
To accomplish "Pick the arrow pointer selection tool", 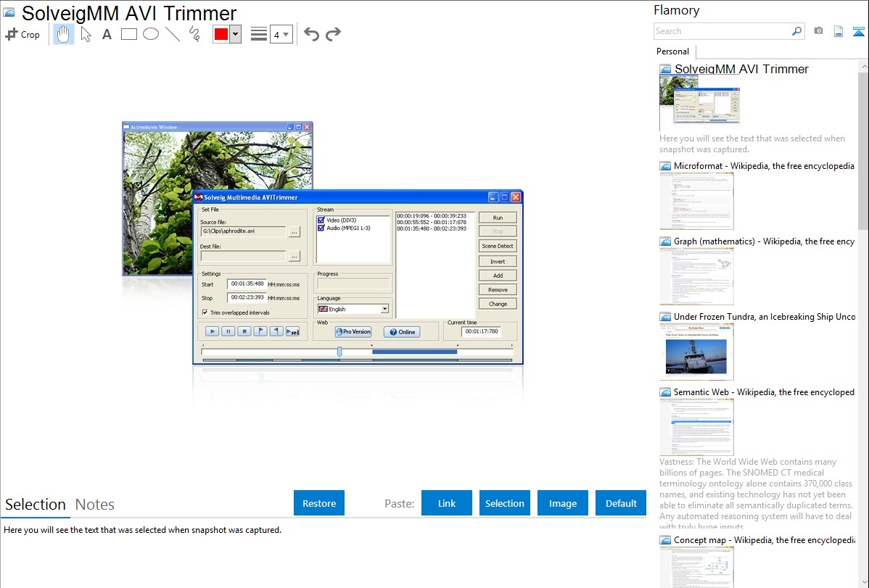I will click(86, 34).
